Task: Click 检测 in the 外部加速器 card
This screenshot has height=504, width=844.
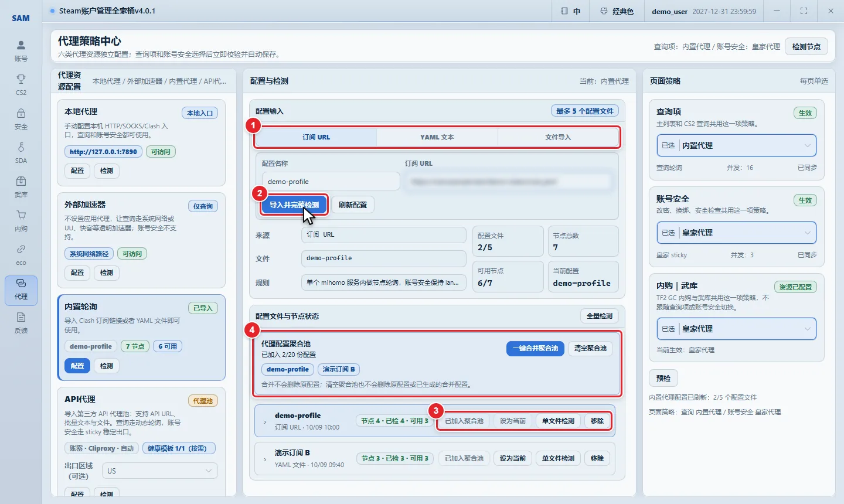Action: pyautogui.click(x=107, y=273)
